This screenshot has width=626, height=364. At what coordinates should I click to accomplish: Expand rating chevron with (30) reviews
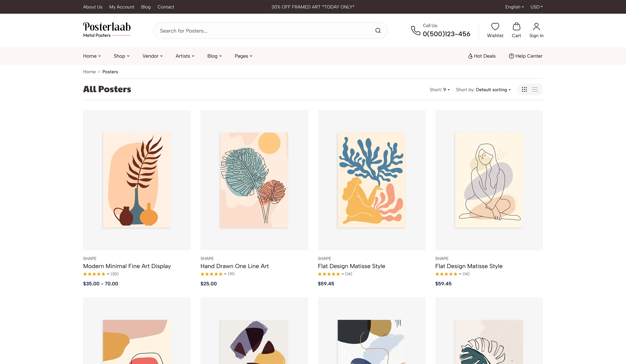coord(108,274)
